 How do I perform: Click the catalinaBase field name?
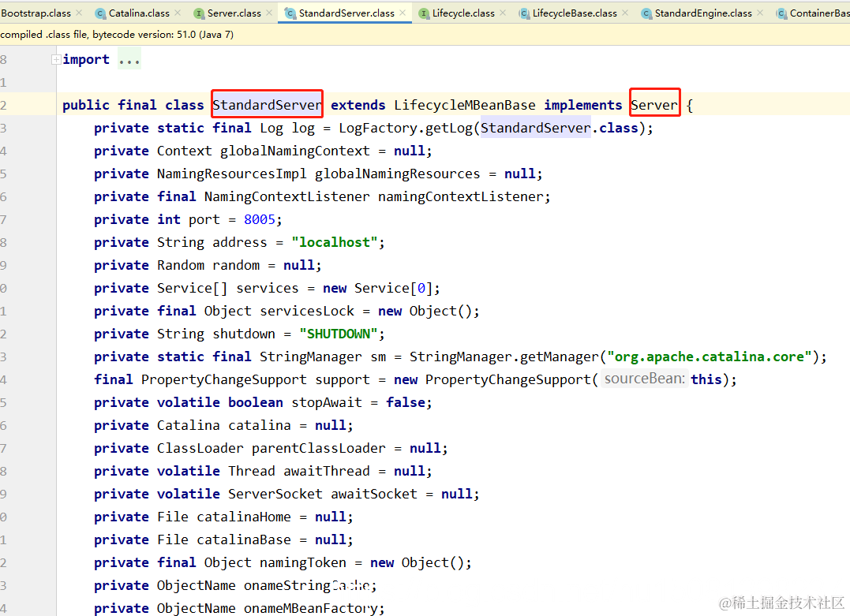click(243, 539)
